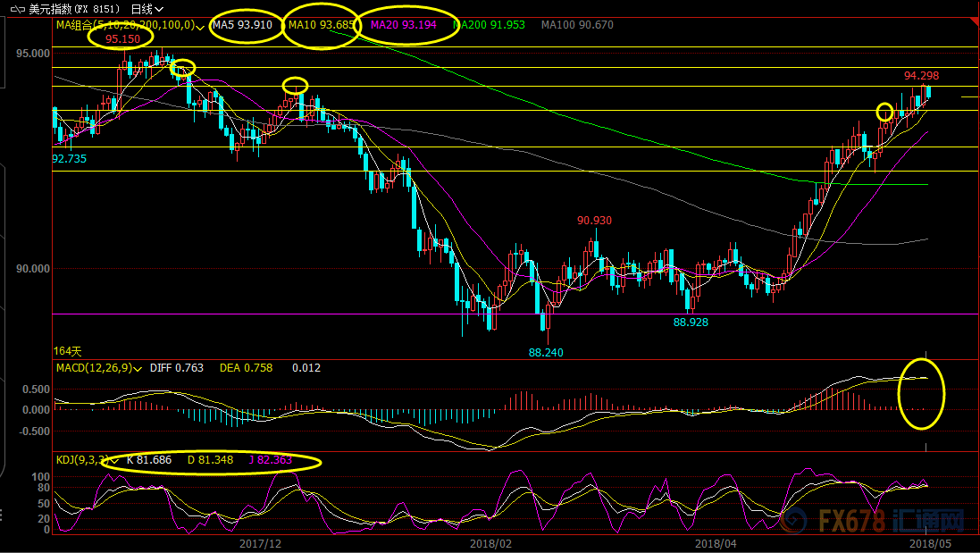Click the 88.240 low price label
This screenshot has height=553, width=980.
(546, 352)
